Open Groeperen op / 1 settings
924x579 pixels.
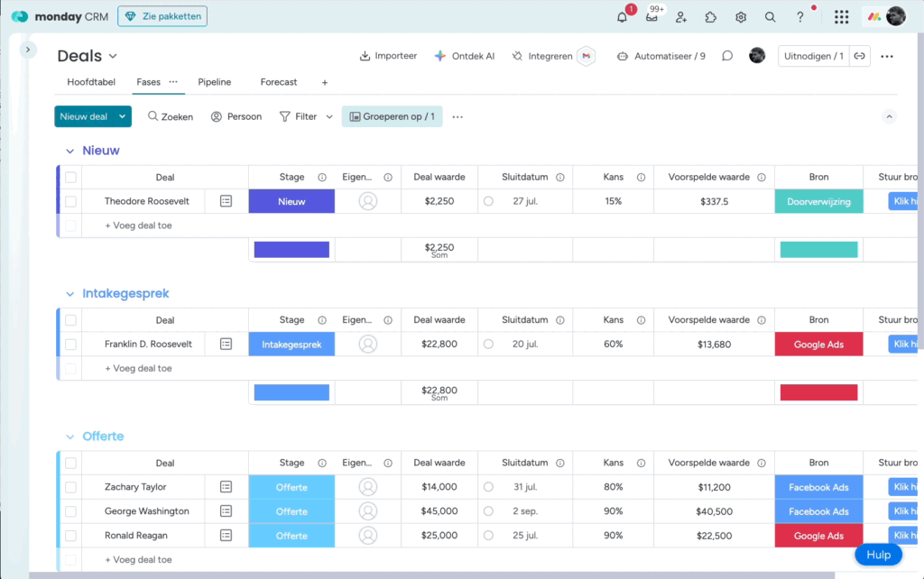click(392, 116)
